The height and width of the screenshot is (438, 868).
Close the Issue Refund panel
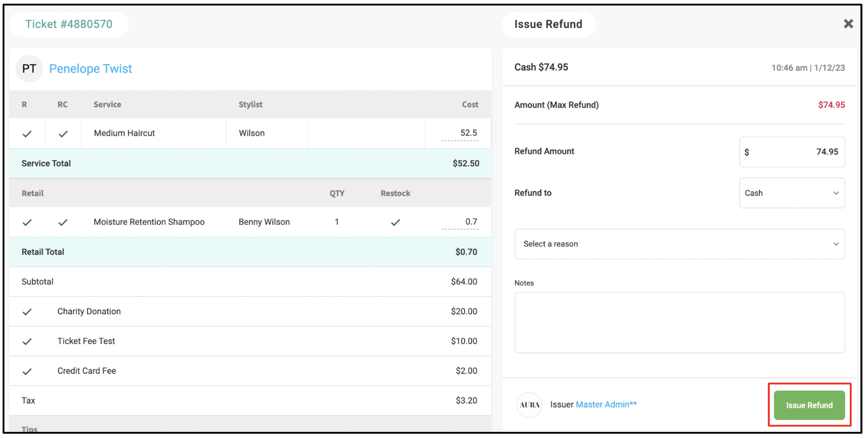coord(848,24)
